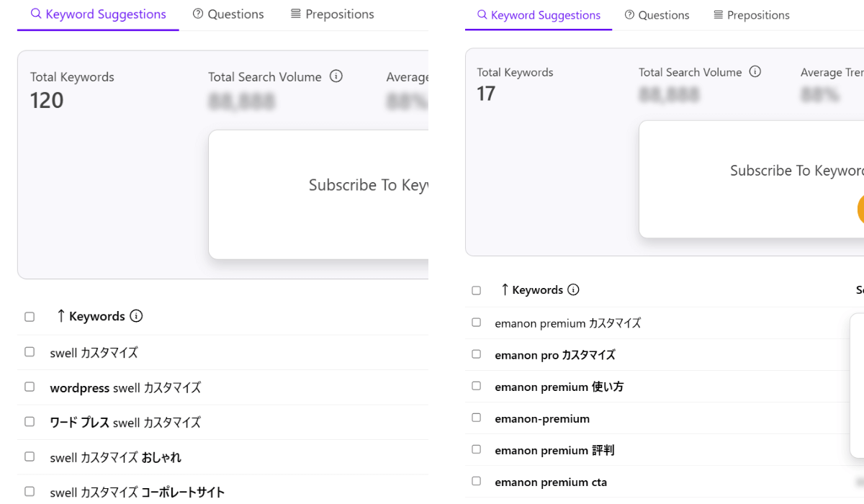
Task: Check the box beside emanon premium 評判
Action: 476,449
